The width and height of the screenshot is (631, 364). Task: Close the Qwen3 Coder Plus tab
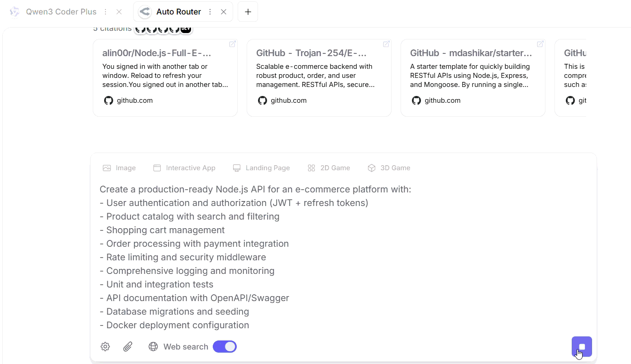[x=119, y=12]
